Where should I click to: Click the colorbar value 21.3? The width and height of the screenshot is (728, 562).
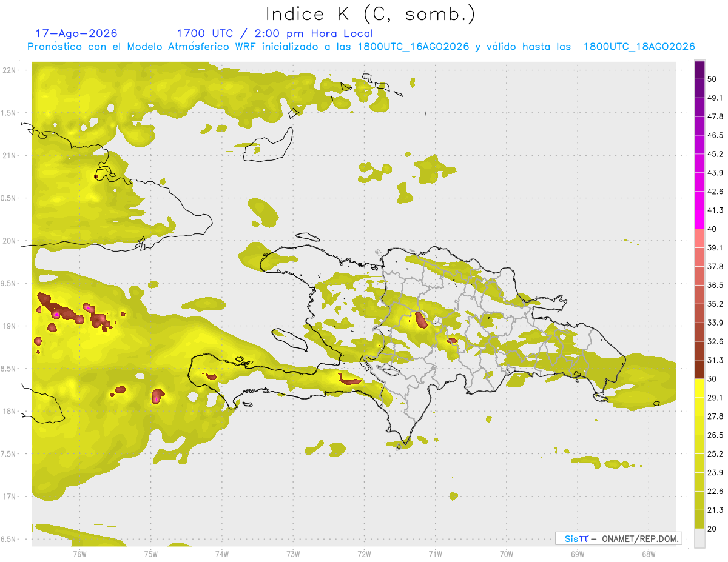pyautogui.click(x=715, y=510)
